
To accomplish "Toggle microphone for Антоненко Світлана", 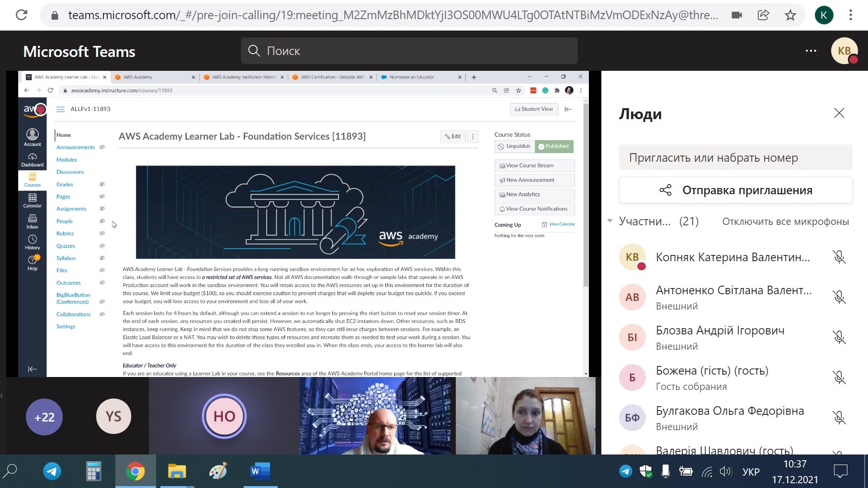I will point(839,297).
